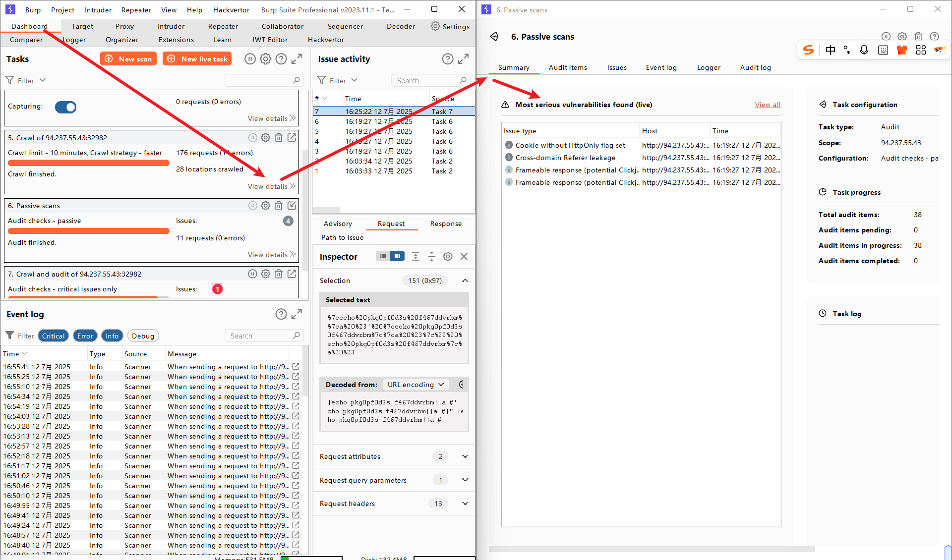Expand Request headers section

click(465, 504)
